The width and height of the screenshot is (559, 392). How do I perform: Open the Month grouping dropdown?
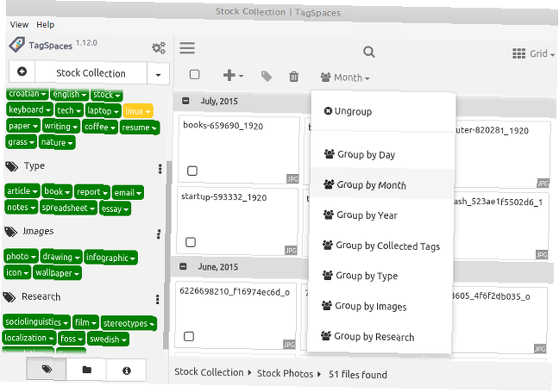(345, 77)
